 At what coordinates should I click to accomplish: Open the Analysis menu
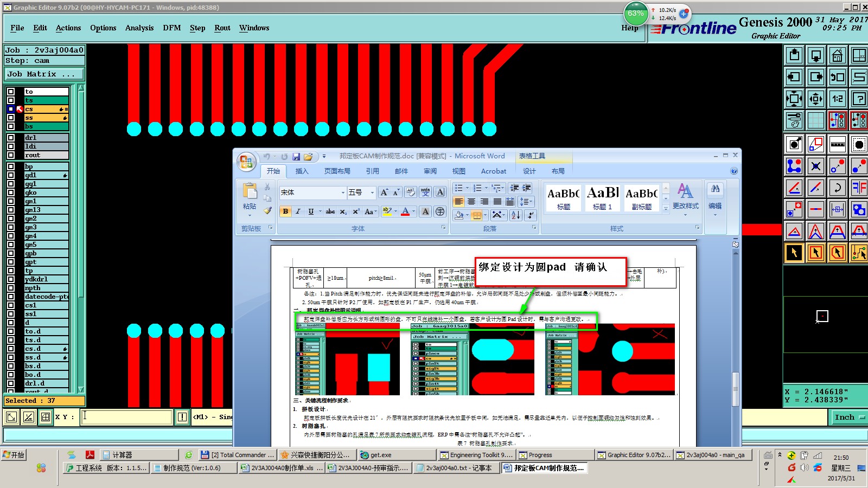pos(139,28)
